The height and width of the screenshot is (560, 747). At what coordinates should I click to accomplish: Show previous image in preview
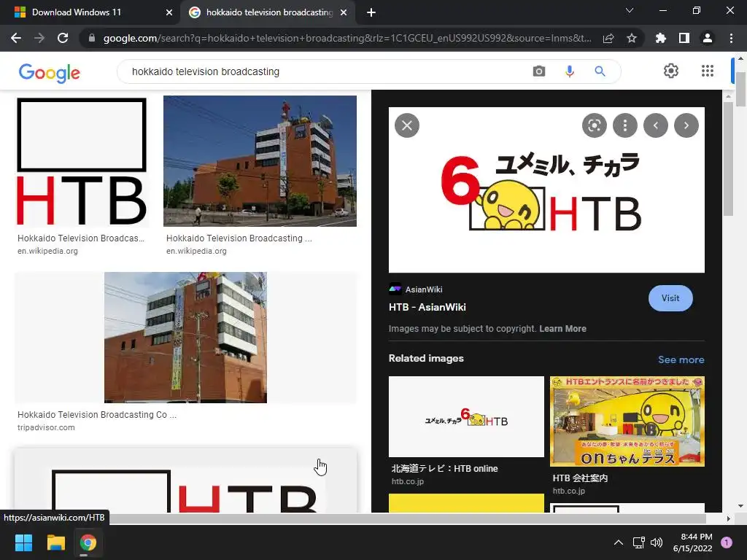click(656, 125)
